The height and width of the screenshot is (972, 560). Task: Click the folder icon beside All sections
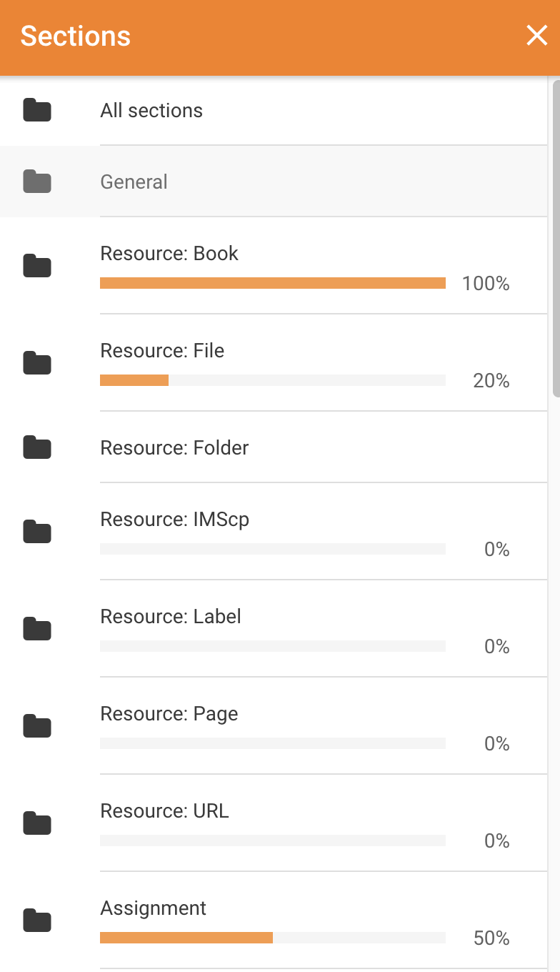(37, 111)
